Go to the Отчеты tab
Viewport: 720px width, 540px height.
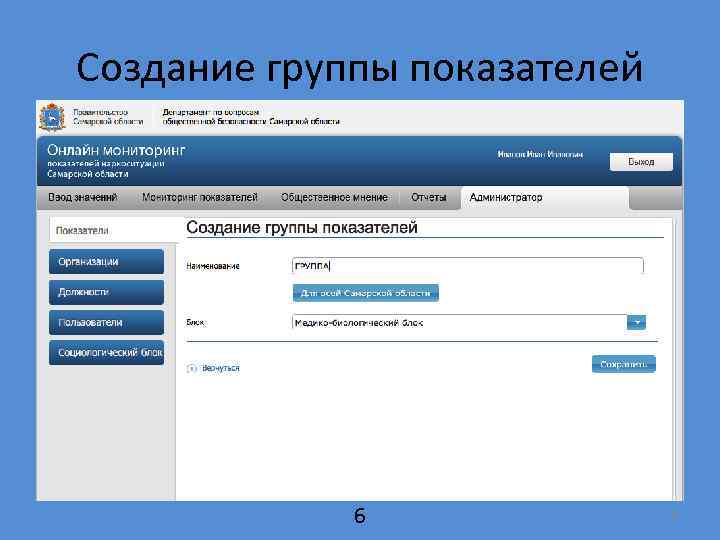coord(428,197)
